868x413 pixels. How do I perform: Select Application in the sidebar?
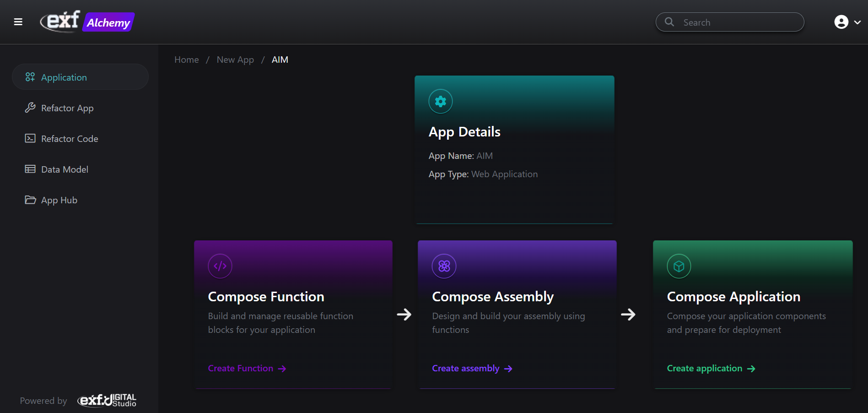click(x=64, y=77)
